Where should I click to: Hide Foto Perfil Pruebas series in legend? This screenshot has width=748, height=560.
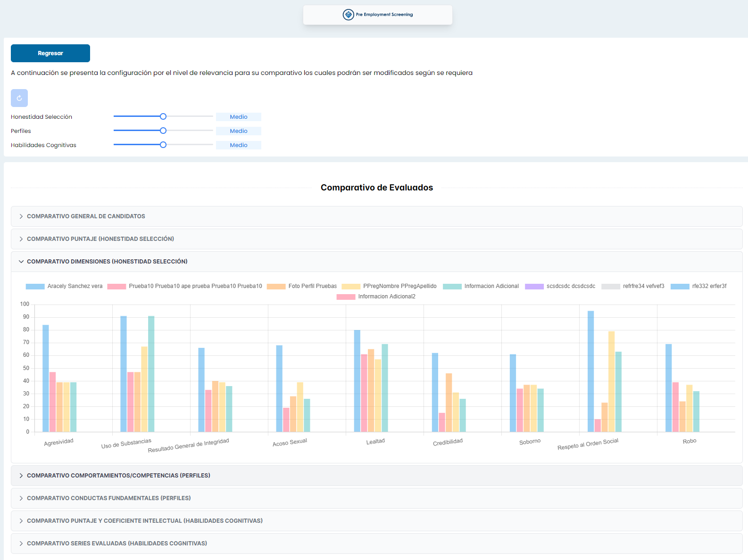point(302,286)
